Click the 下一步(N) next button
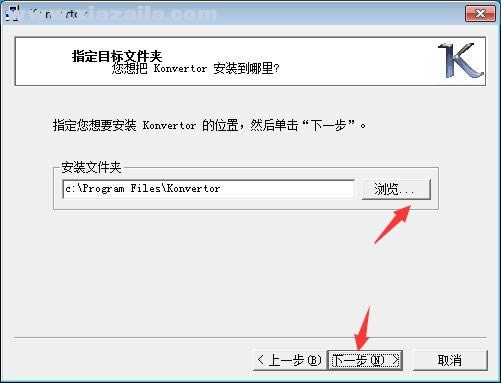This screenshot has height=383, width=501. [365, 360]
